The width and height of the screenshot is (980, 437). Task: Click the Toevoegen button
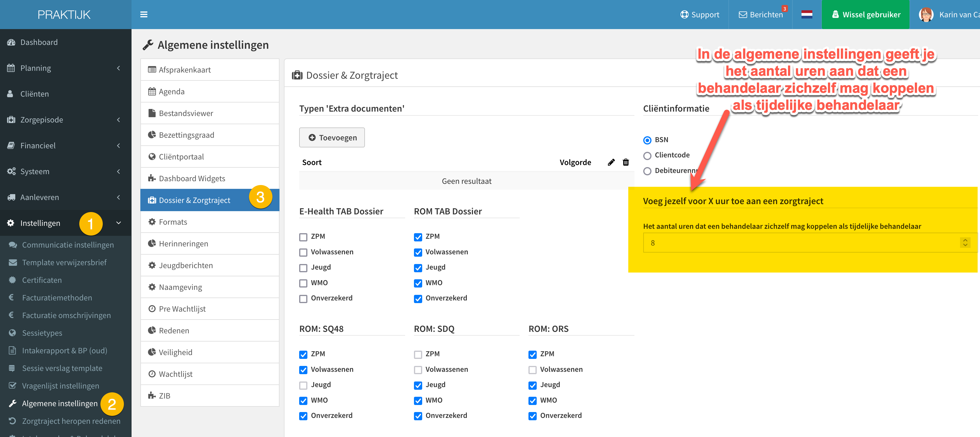pyautogui.click(x=332, y=137)
